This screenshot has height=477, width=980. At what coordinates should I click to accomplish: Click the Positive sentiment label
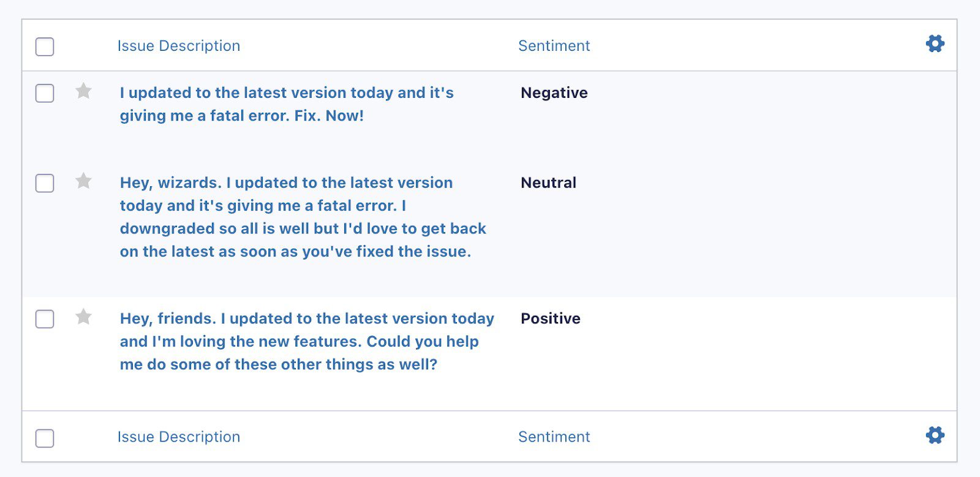550,319
